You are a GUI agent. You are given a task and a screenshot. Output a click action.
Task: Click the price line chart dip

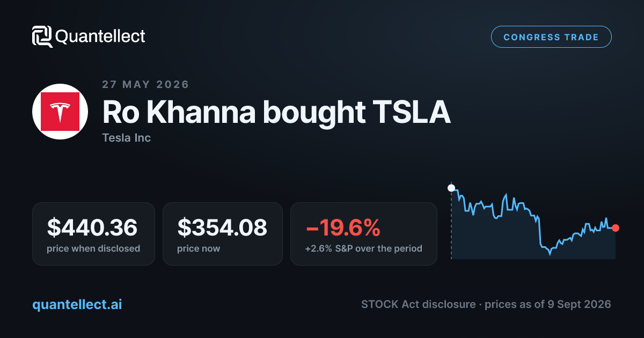[550, 252]
